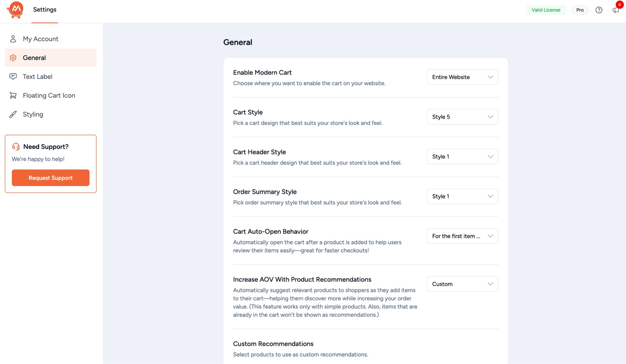626x364 pixels.
Task: Click the Request Support button
Action: click(x=50, y=178)
